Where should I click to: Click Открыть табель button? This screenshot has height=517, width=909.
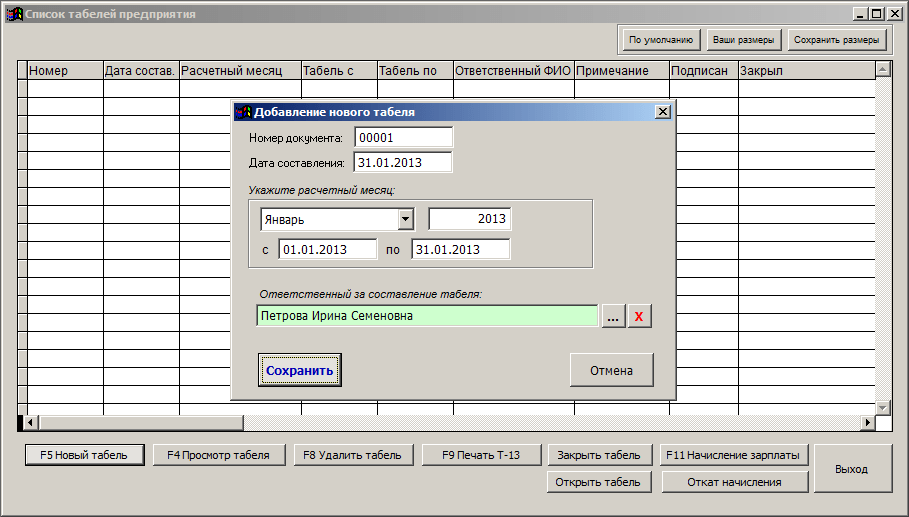(599, 482)
